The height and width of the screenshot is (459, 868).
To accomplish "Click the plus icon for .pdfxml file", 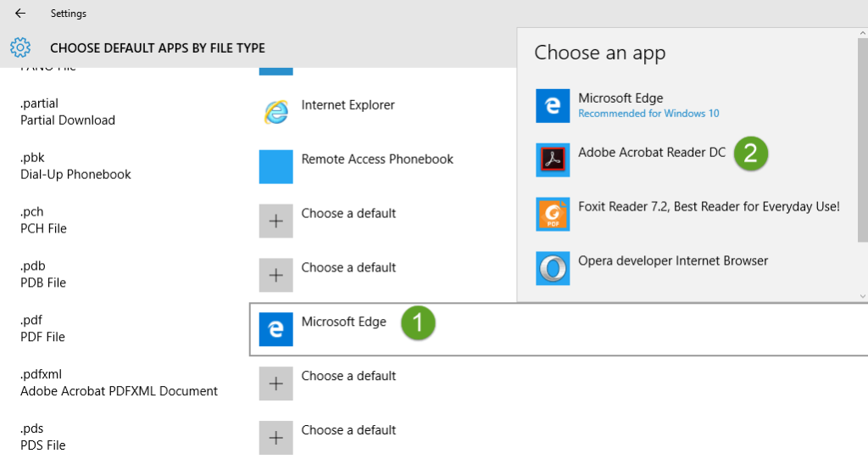I will point(275,383).
